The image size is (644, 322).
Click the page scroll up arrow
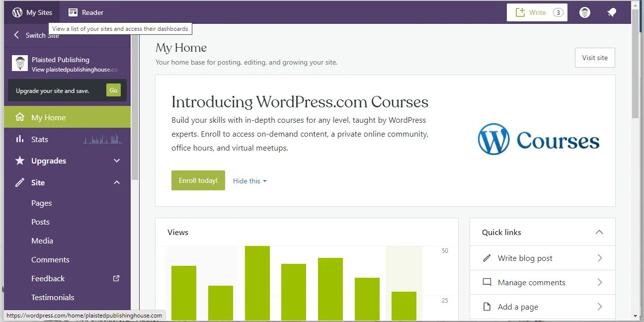click(636, 4)
